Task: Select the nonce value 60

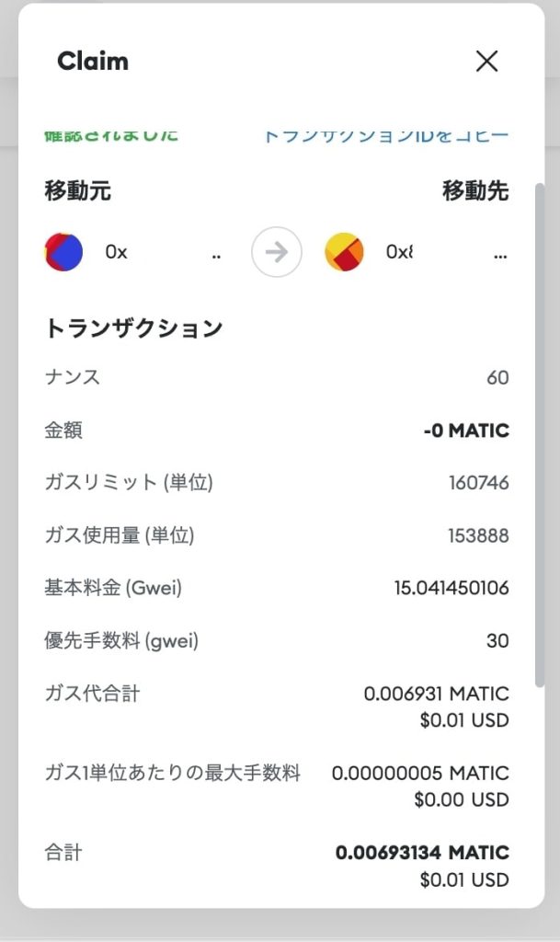Action: [497, 377]
